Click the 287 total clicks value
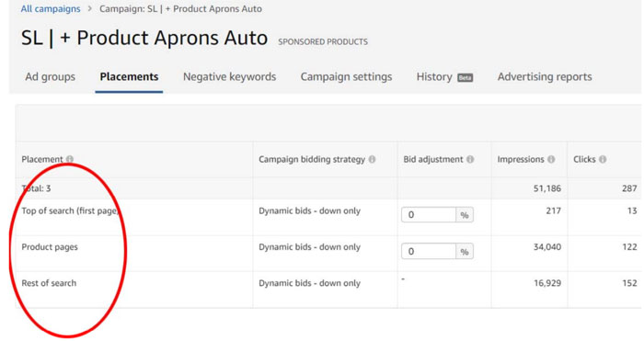Screen dimensions: 644x341 pyautogui.click(x=629, y=188)
